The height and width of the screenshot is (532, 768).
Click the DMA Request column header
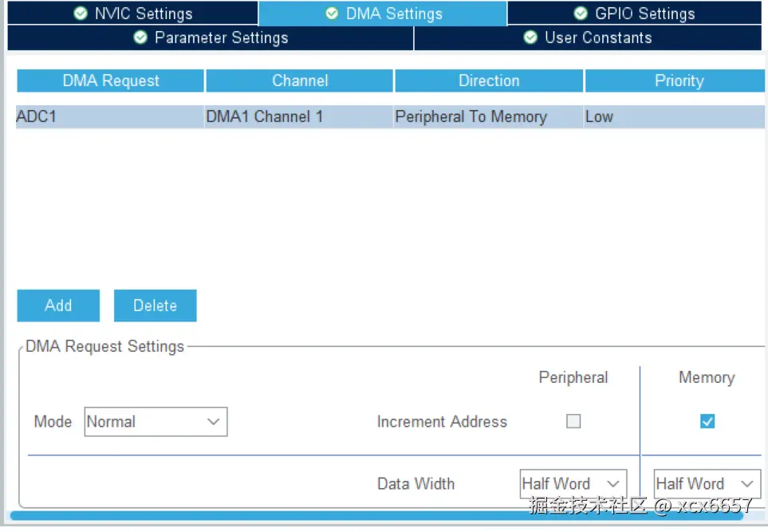coord(111,81)
